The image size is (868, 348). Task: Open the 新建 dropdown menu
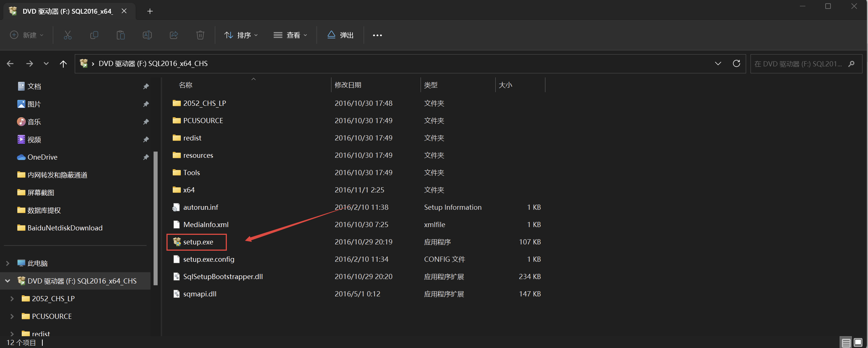(27, 35)
